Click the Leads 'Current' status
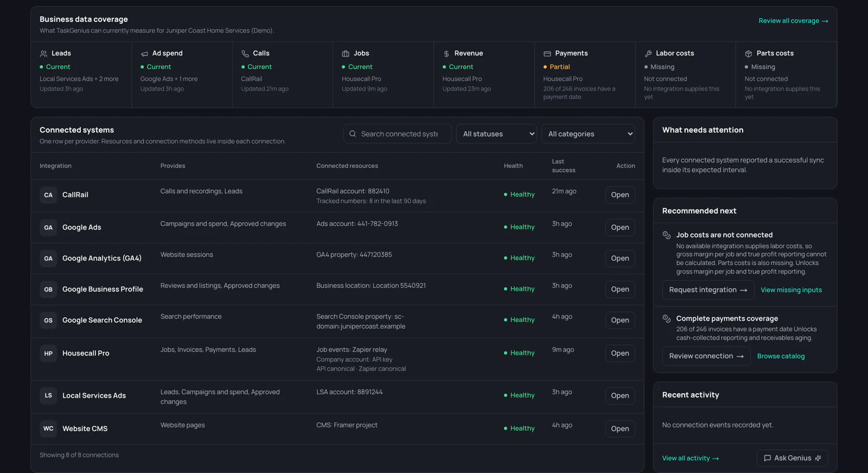Screen dimensions: 868x473 tap(55, 67)
